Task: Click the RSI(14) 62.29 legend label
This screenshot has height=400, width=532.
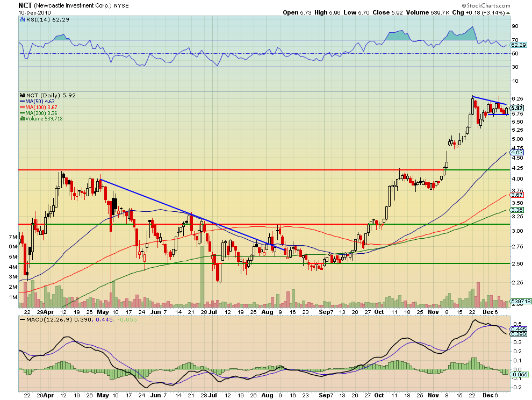Action: 48,20
